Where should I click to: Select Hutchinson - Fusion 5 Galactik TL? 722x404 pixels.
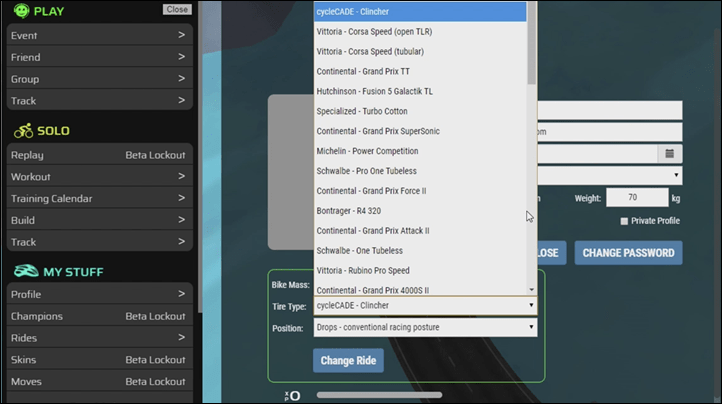click(420, 91)
